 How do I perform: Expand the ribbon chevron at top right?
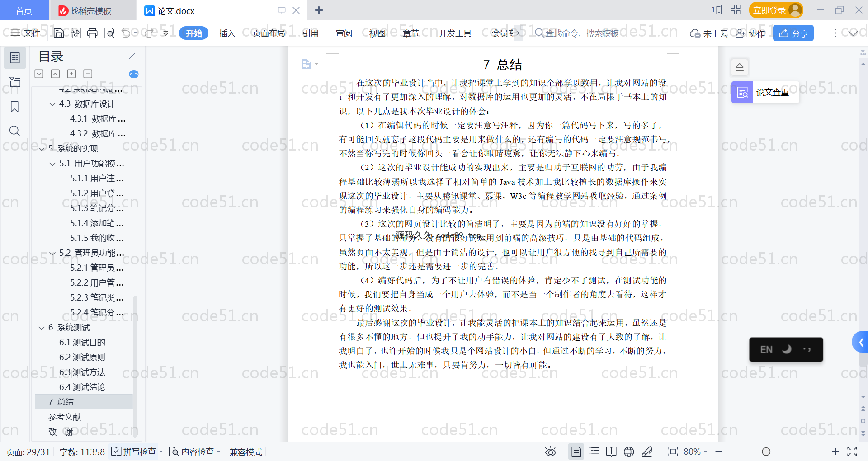click(853, 33)
